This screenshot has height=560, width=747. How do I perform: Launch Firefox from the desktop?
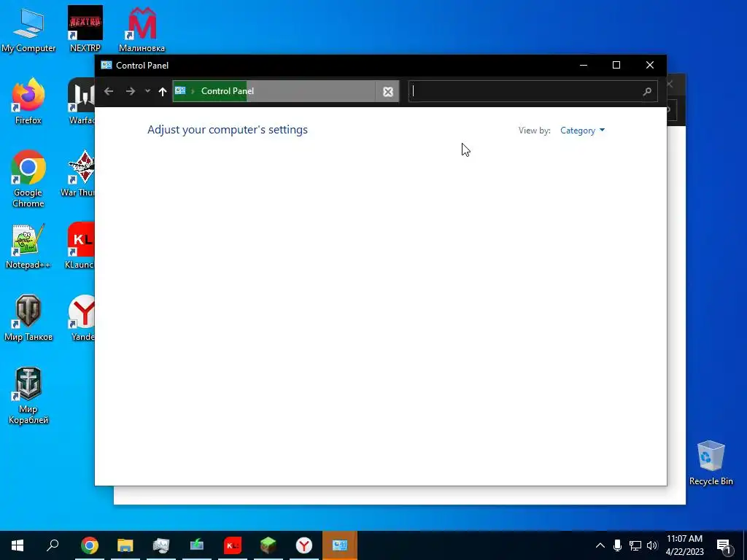pos(28,101)
